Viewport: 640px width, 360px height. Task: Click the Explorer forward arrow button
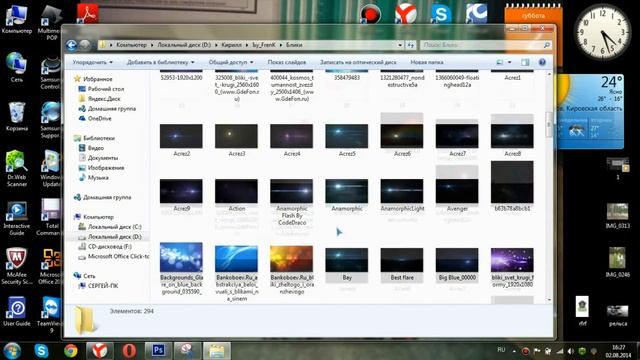85,45
